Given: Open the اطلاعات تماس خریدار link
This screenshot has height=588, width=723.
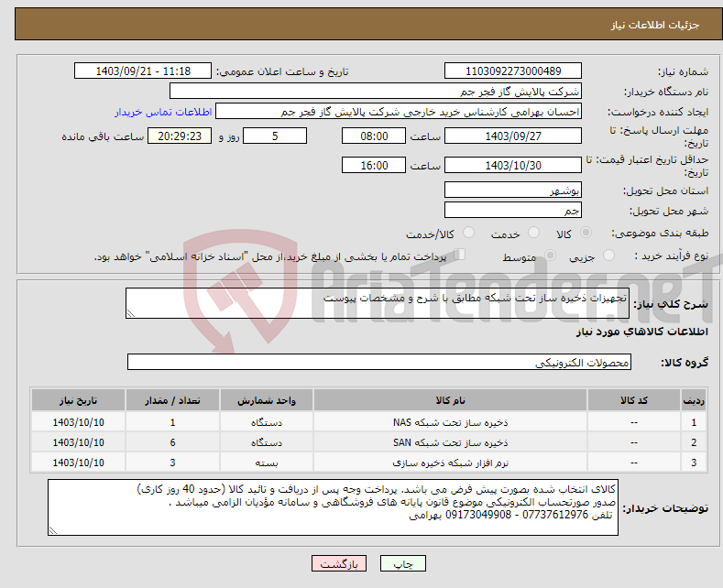Looking at the screenshot, I should pyautogui.click(x=163, y=112).
